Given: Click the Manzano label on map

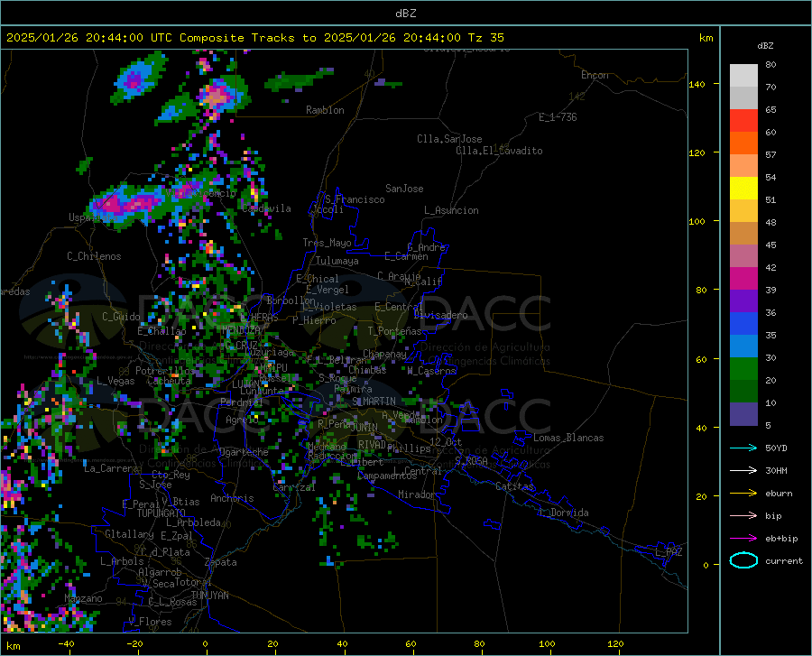Looking at the screenshot, I should (83, 598).
